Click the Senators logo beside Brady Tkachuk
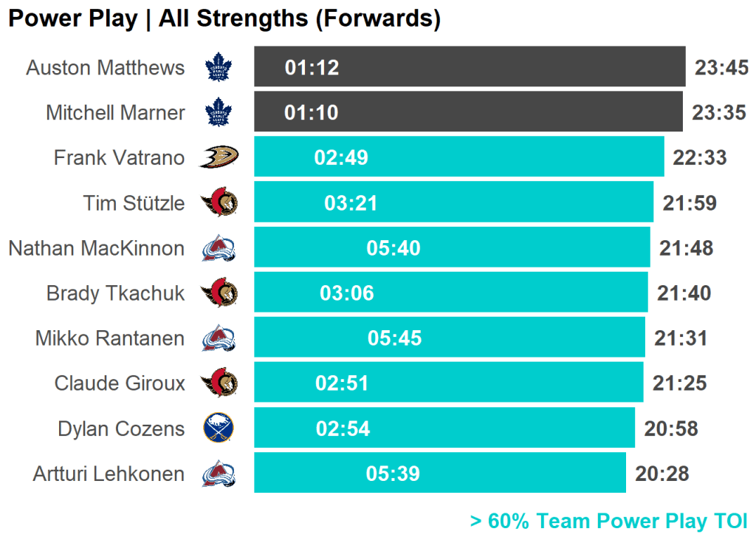Image resolution: width=756 pixels, height=540 pixels. (219, 293)
